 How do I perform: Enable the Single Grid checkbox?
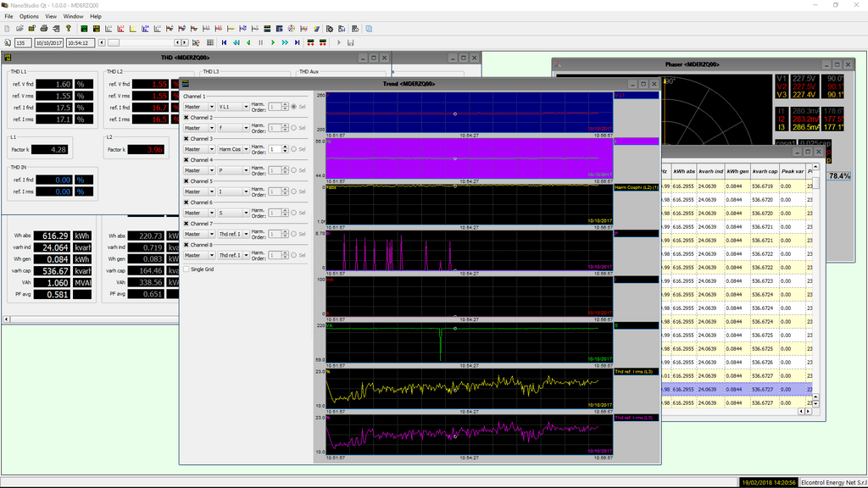click(x=186, y=269)
